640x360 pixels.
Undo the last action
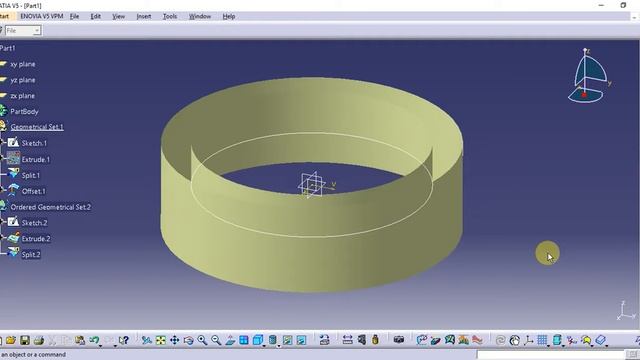click(x=94, y=340)
